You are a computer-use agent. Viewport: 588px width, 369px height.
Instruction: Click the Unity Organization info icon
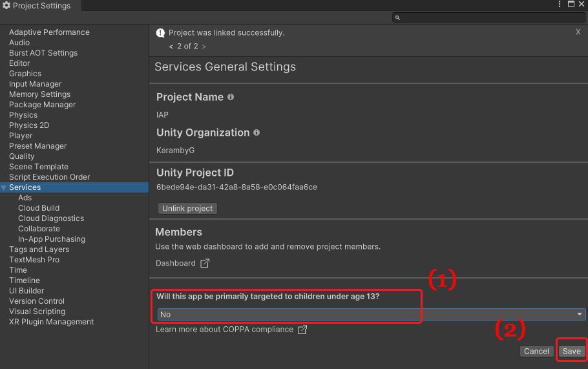coord(257,132)
